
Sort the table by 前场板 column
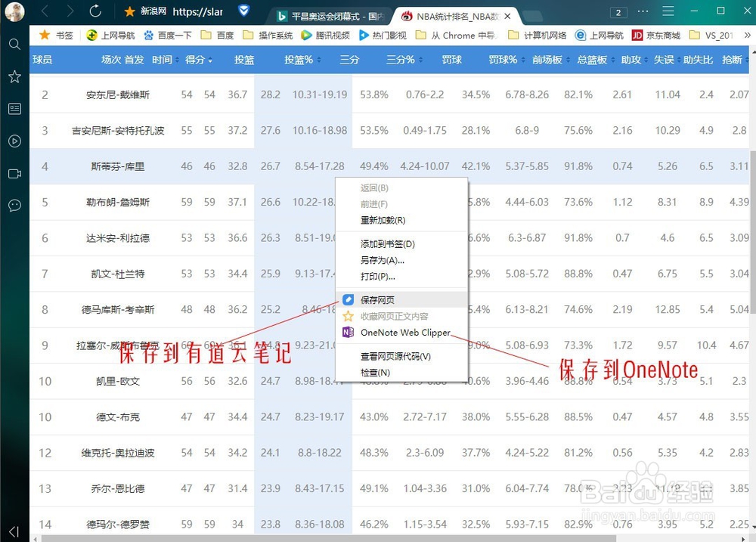pyautogui.click(x=551, y=60)
